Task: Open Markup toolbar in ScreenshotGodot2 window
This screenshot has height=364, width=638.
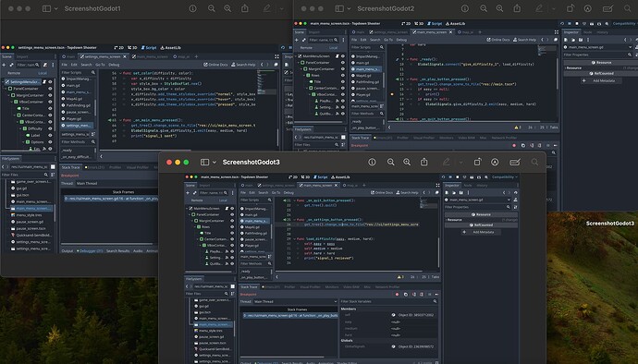Action: [587, 8]
